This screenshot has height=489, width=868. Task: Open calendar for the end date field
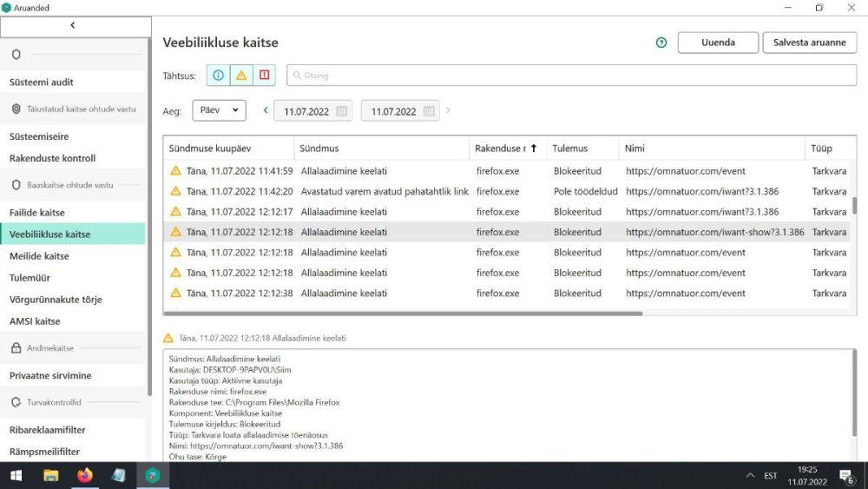tap(429, 111)
